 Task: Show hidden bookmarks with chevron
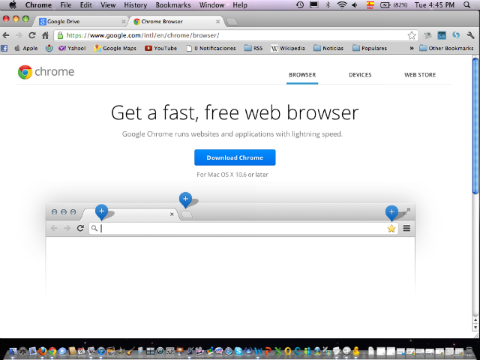tap(412, 48)
